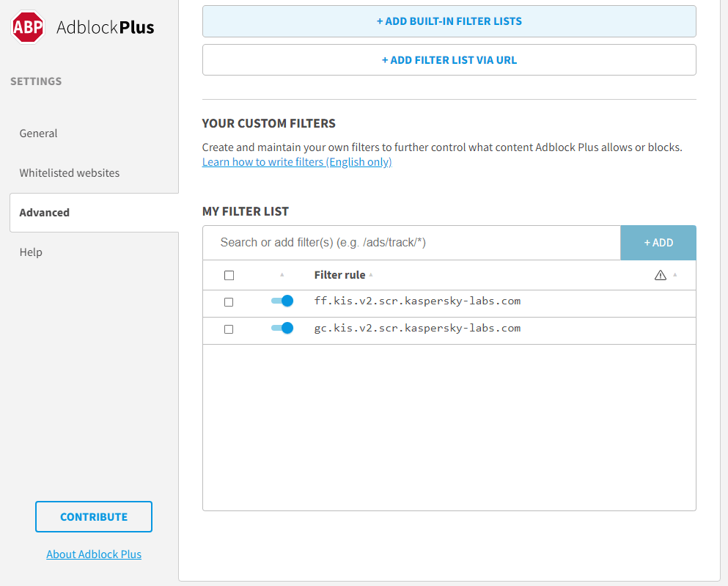Click the Contribute button
This screenshot has width=728, height=586.
[94, 517]
